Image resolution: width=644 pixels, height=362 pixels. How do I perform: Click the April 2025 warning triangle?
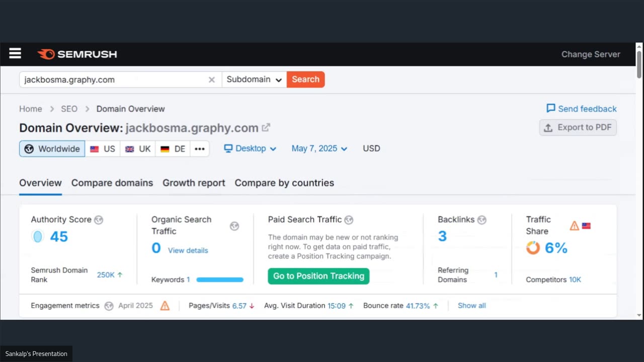click(165, 306)
